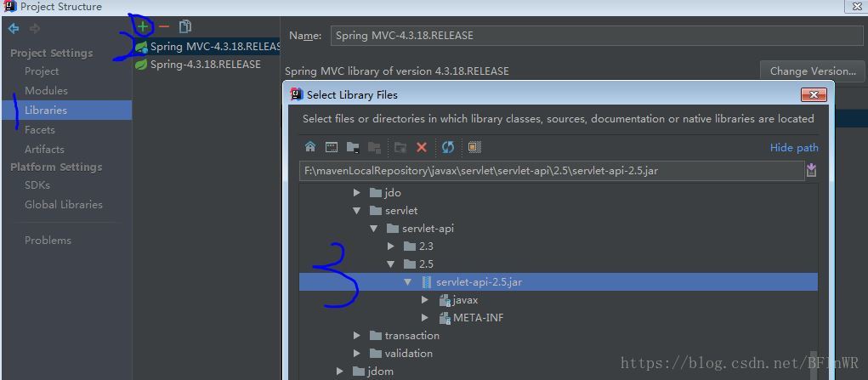Viewport: 868px width, 380px height.
Task: Create a new folder in file chooser
Action: click(400, 147)
